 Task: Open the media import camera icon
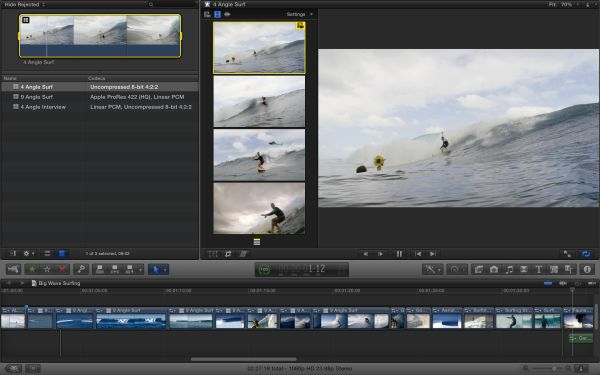point(13,269)
